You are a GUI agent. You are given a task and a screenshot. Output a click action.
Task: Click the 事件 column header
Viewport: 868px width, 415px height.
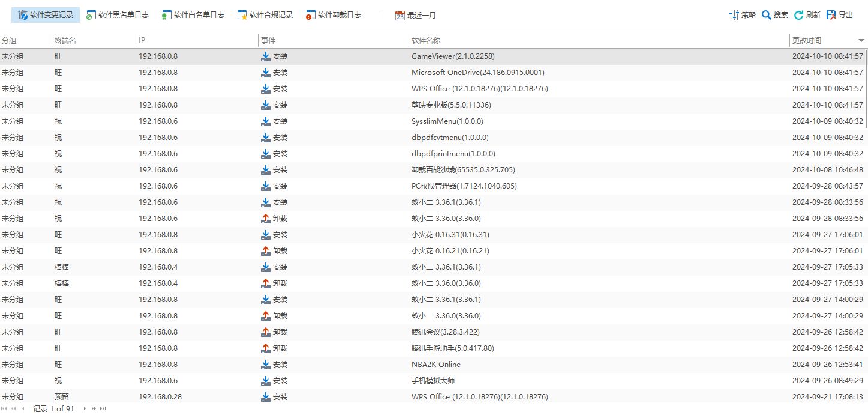pyautogui.click(x=334, y=41)
